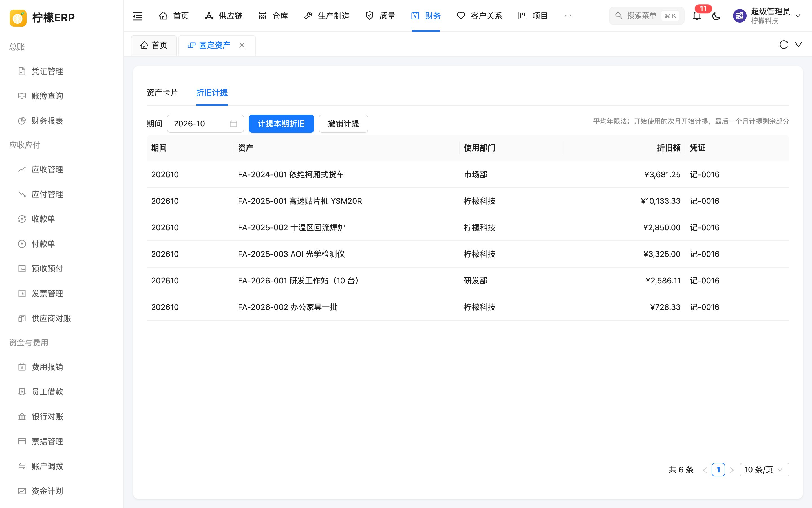This screenshot has height=508, width=812.
Task: Open the 仓库 top menu
Action: (273, 16)
